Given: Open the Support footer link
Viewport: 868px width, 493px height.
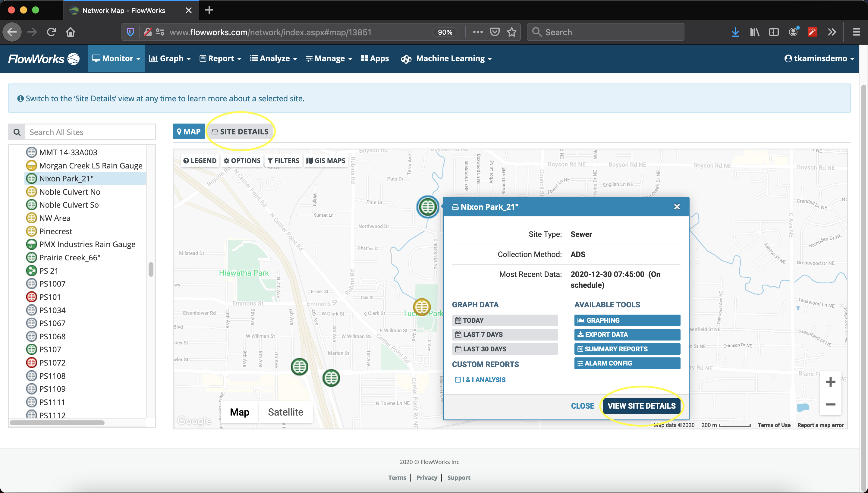Looking at the screenshot, I should coord(459,477).
